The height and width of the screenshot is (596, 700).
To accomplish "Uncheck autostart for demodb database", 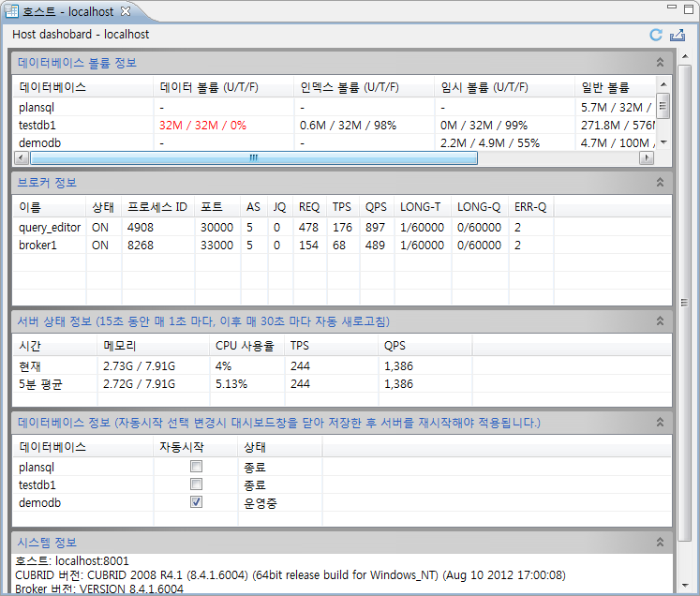I will [196, 502].
